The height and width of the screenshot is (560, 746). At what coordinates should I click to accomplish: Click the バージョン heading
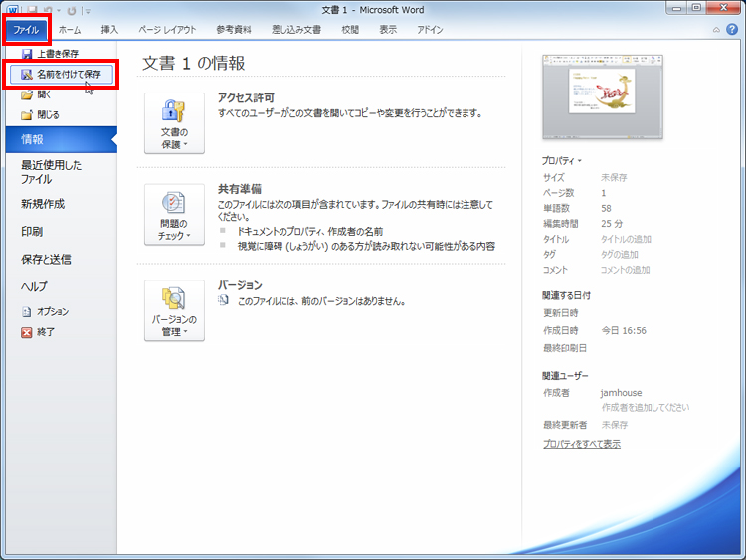tap(240, 285)
